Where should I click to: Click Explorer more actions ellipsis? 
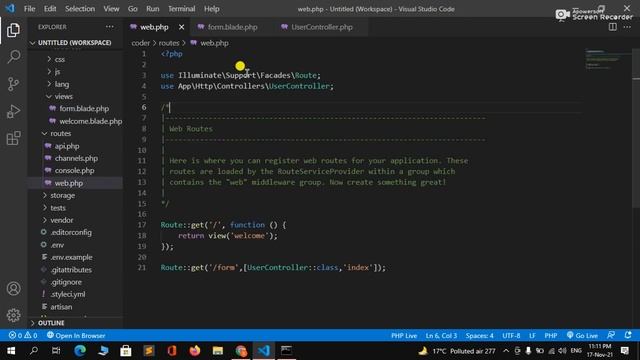tap(110, 27)
